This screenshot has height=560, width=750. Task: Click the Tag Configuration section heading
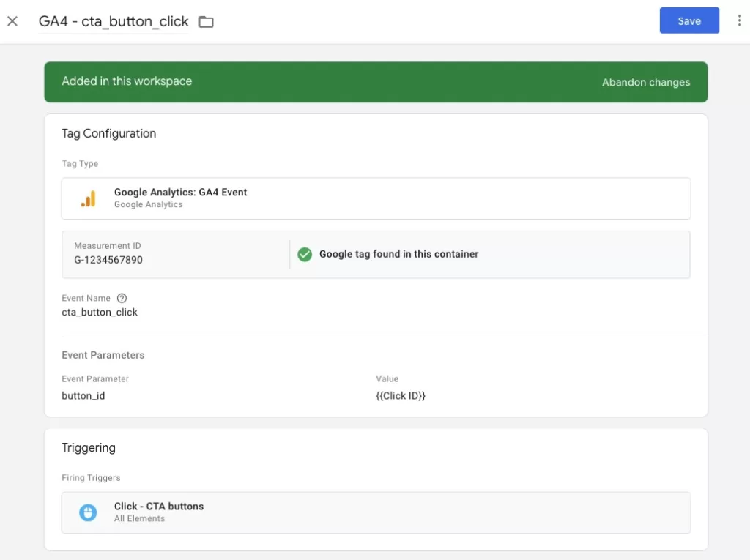[109, 133]
